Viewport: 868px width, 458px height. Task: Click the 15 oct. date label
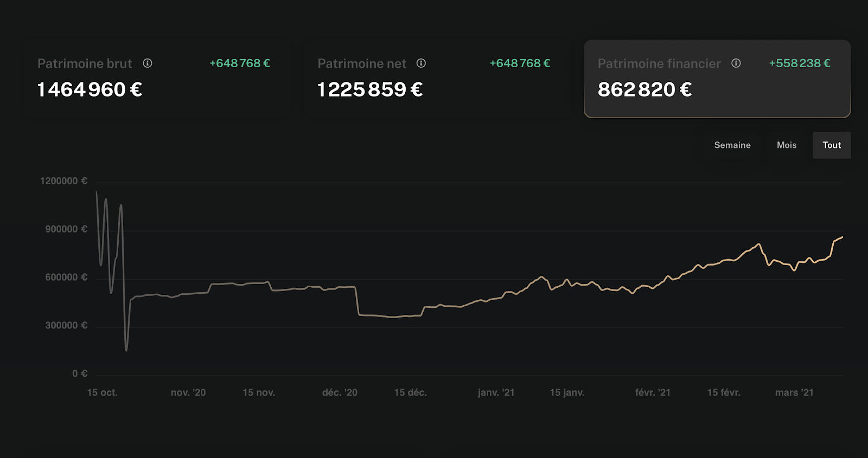pos(102,392)
